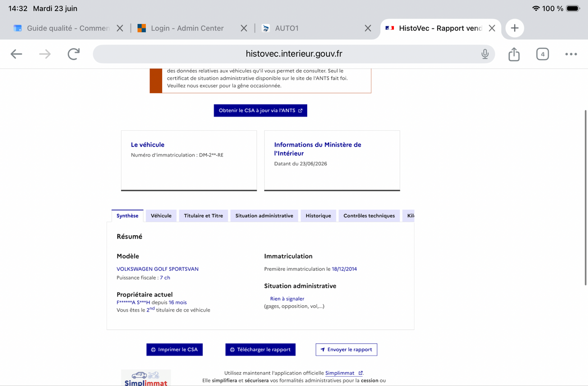Show open tabs counter
Image resolution: width=588 pixels, height=386 pixels.
542,54
